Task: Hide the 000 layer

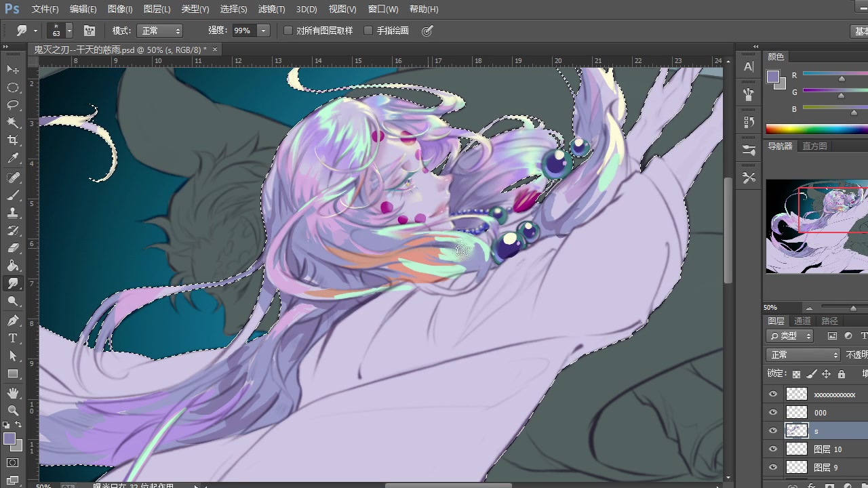Action: pyautogui.click(x=773, y=412)
